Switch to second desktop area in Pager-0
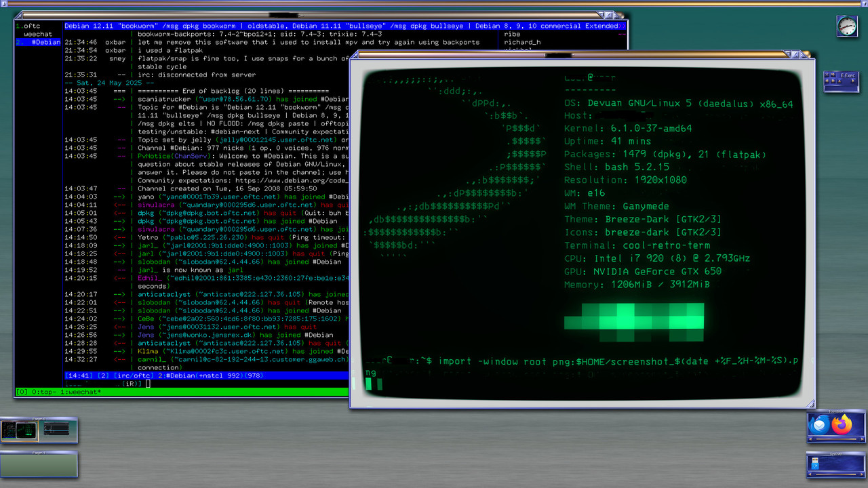868x488 pixels. click(x=56, y=430)
